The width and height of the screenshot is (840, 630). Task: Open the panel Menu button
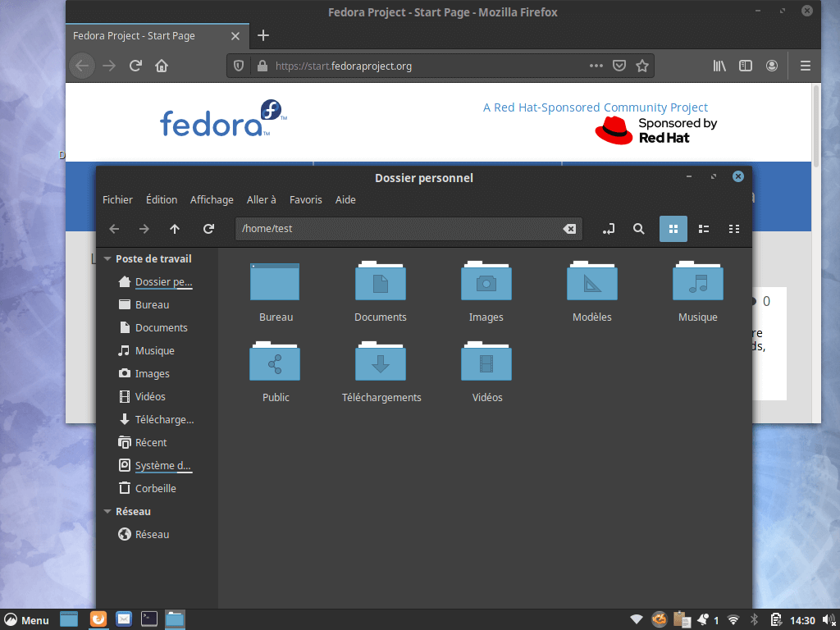pyautogui.click(x=26, y=620)
